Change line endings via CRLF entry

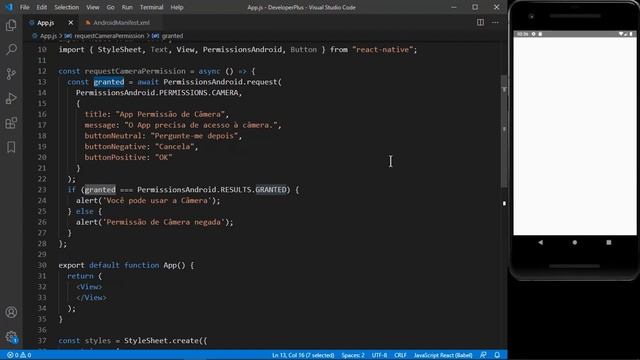[x=400, y=355]
